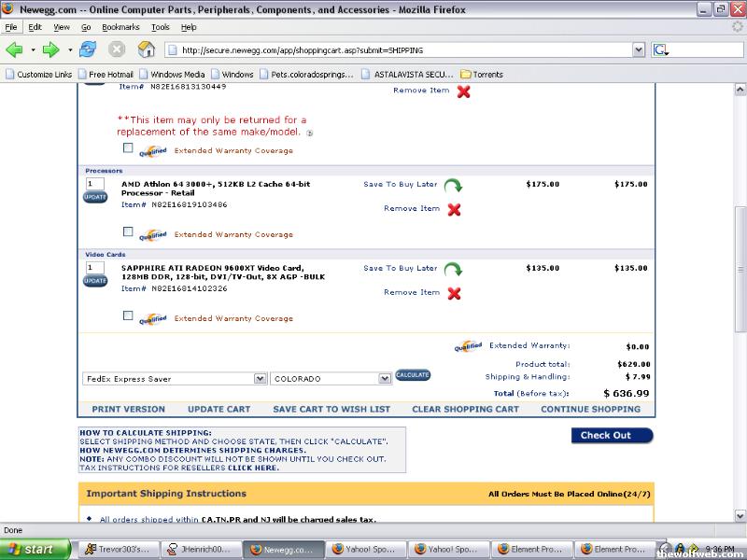Screen dimensions: 747x560
Task: Click green Save To Buy Later arrow for Athlon
Action: [x=453, y=186]
